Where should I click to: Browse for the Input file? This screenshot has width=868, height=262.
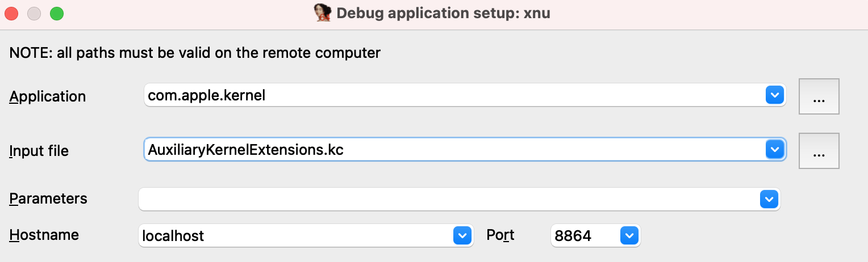pyautogui.click(x=819, y=151)
